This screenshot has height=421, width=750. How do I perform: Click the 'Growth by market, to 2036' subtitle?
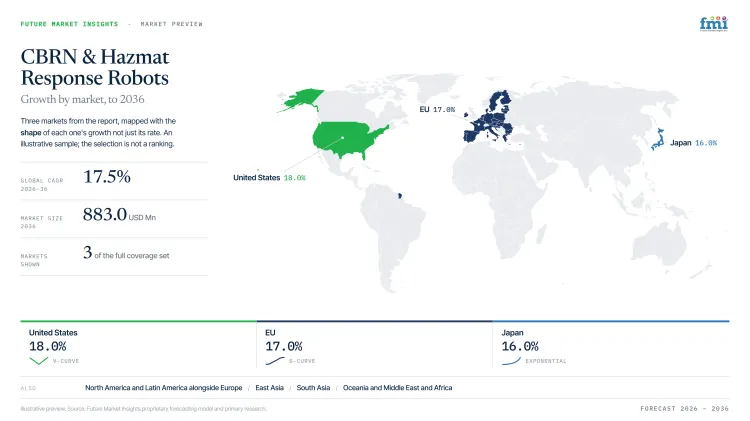click(x=82, y=99)
